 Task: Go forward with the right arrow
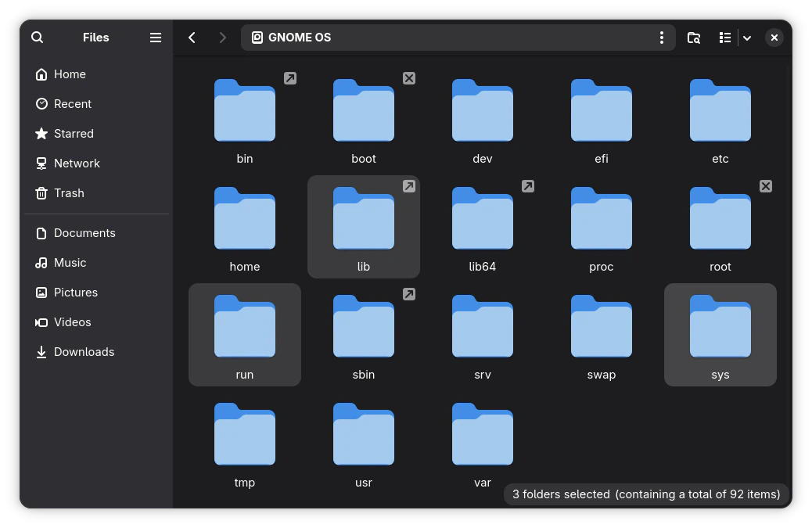222,38
